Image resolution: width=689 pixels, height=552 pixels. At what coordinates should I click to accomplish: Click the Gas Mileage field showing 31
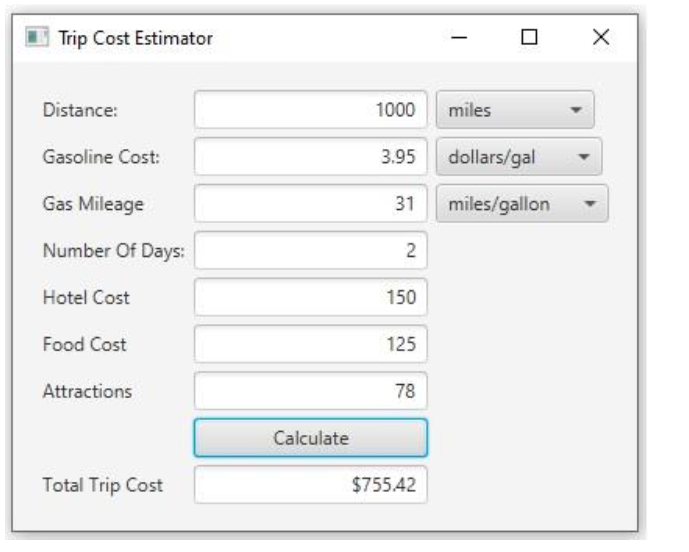click(311, 203)
